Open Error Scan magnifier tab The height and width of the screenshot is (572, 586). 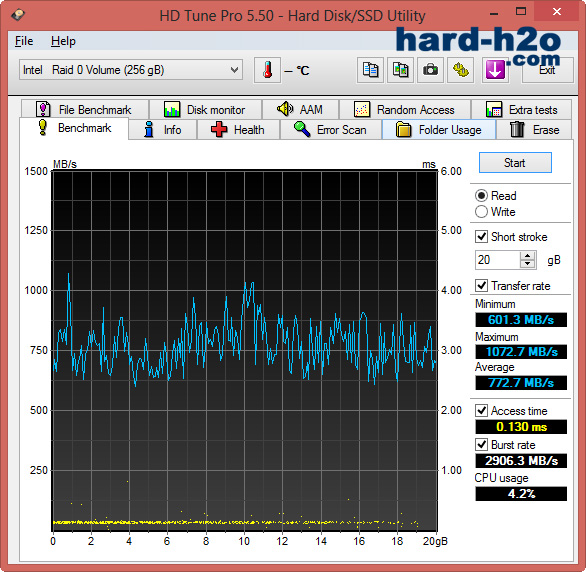[331, 130]
